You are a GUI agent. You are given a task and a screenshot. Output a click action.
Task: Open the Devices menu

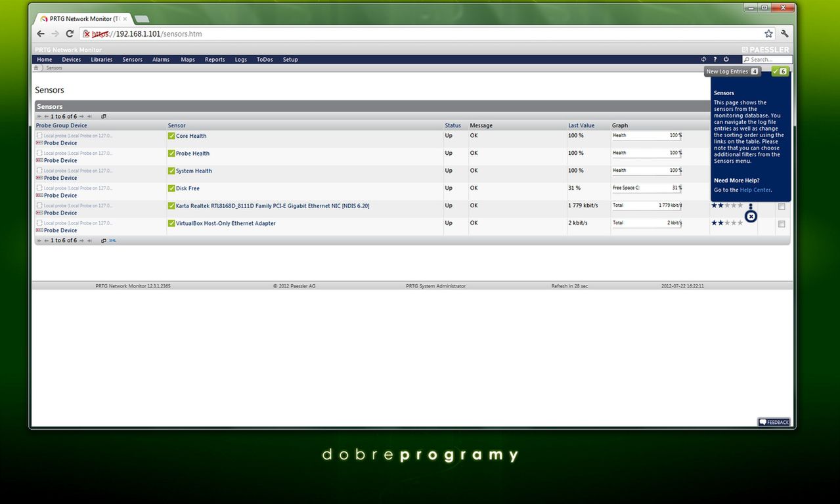click(72, 59)
